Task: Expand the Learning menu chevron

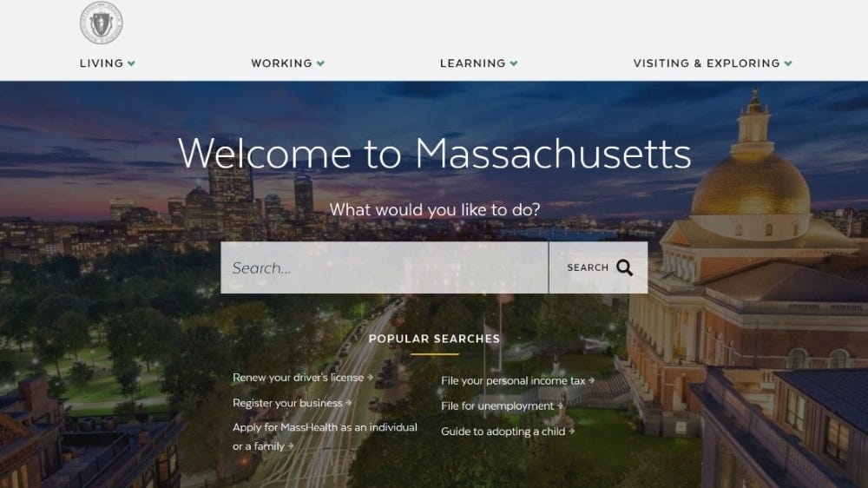Action: (x=514, y=63)
